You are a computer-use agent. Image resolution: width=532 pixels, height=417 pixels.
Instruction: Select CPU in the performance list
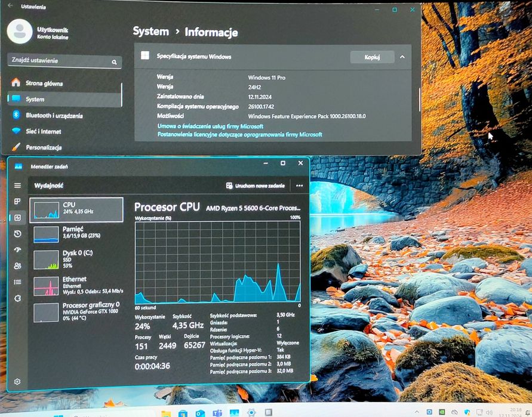pos(76,210)
